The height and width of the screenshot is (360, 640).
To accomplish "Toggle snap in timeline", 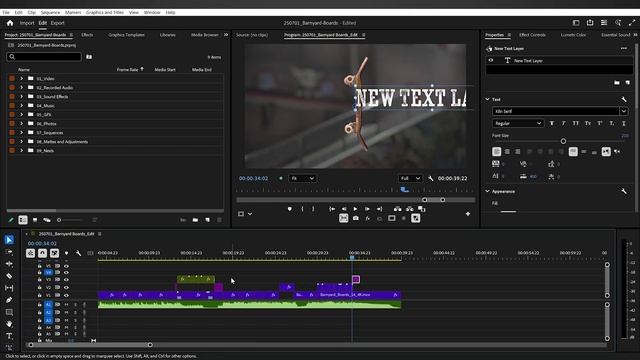I will [42, 253].
